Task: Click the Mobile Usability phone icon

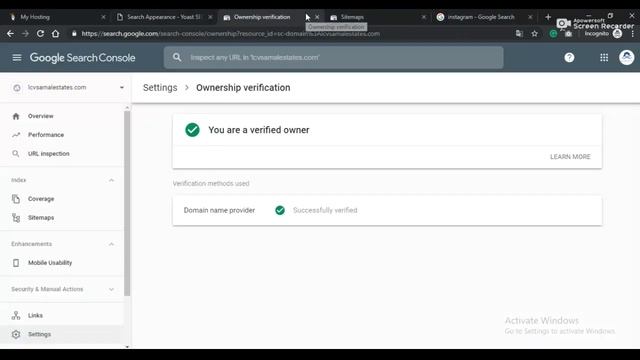Action: (x=16, y=263)
